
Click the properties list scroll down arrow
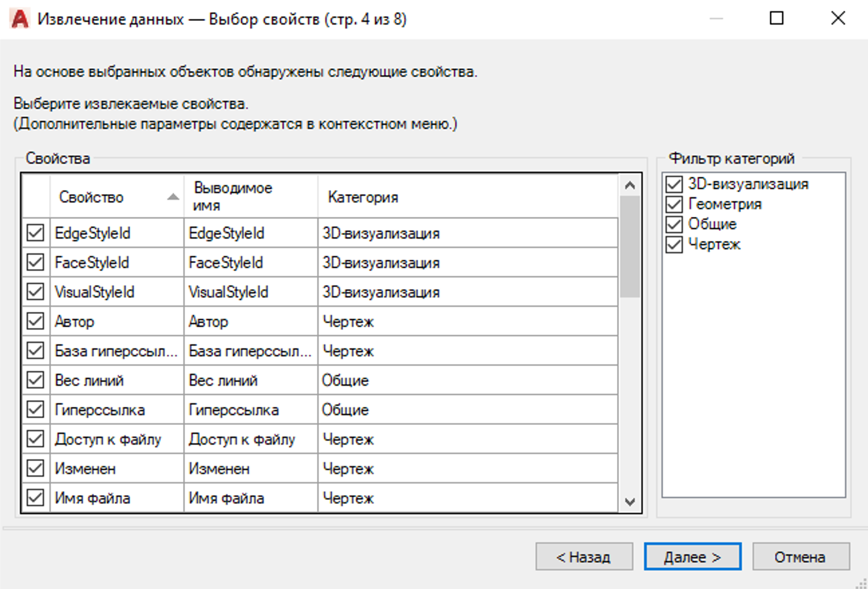(x=630, y=502)
